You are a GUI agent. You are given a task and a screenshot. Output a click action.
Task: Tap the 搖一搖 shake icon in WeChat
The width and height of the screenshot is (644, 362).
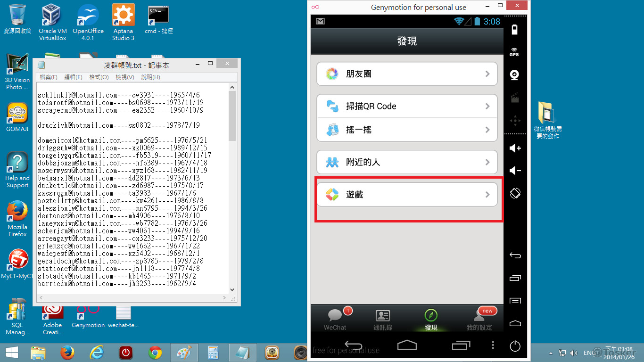tap(333, 130)
